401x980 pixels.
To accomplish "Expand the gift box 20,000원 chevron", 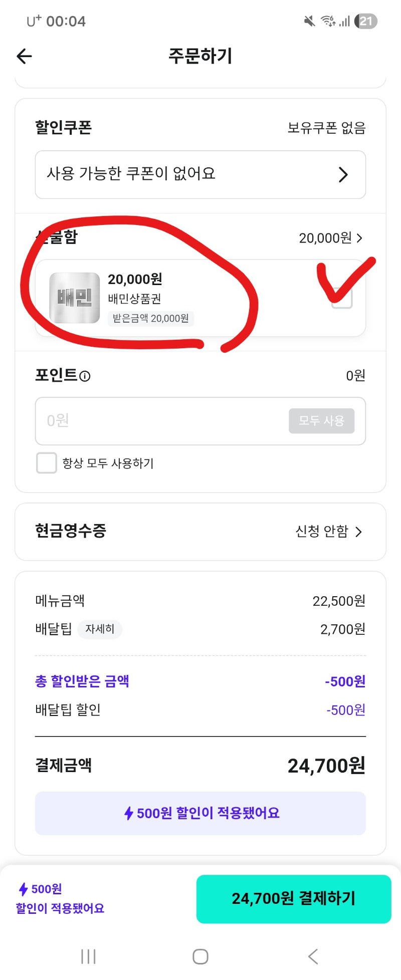I will pyautogui.click(x=359, y=238).
